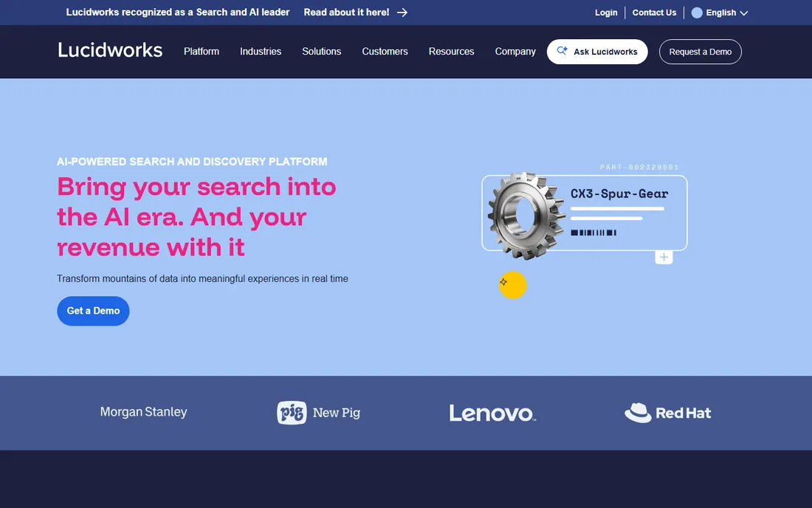The width and height of the screenshot is (812, 508).
Task: Click the PART-002329681 label
Action: point(639,168)
